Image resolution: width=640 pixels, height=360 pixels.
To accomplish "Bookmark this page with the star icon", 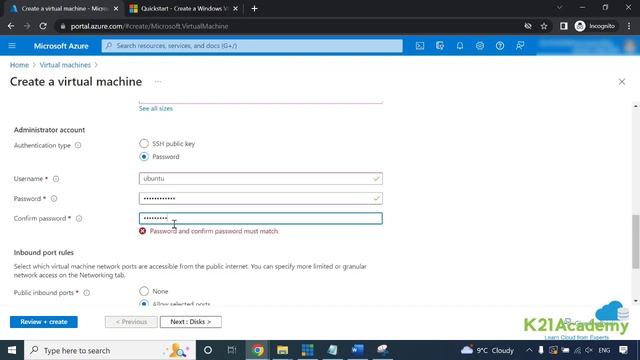I will tap(544, 26).
